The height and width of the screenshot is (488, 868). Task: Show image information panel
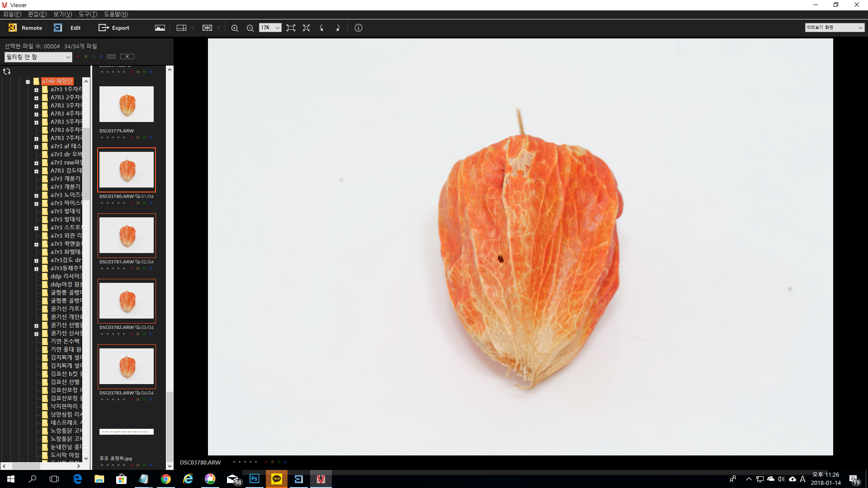tap(359, 28)
